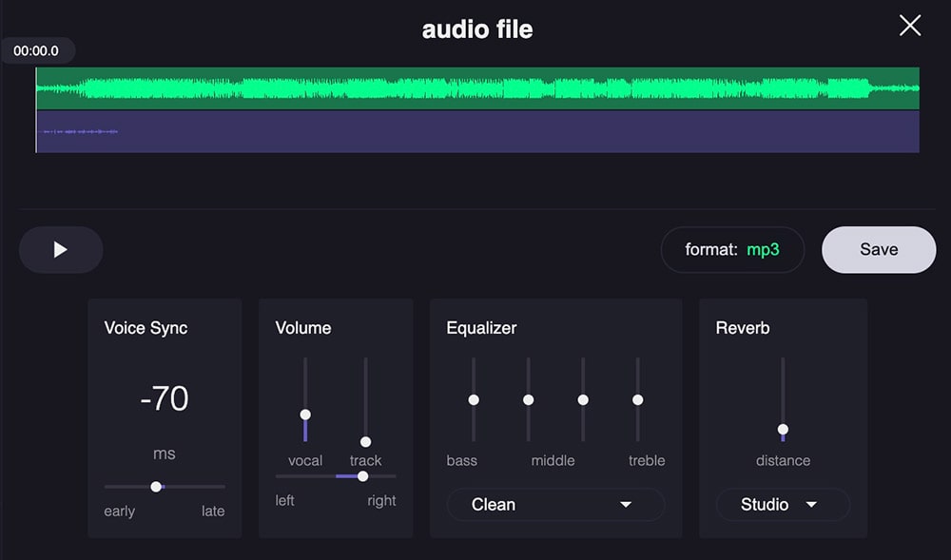Click the bass equalizer slider handle
Screen dimensions: 951x560
click(473, 399)
